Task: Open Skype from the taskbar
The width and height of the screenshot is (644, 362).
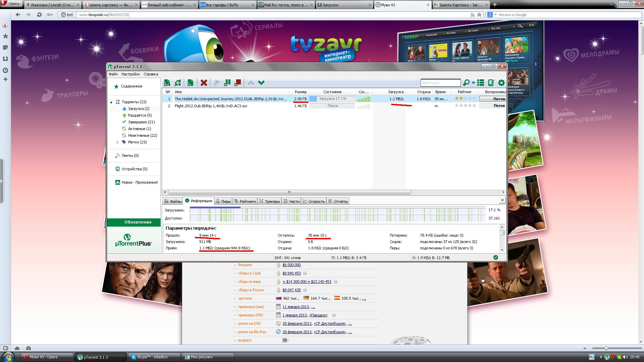Action: (x=154, y=357)
